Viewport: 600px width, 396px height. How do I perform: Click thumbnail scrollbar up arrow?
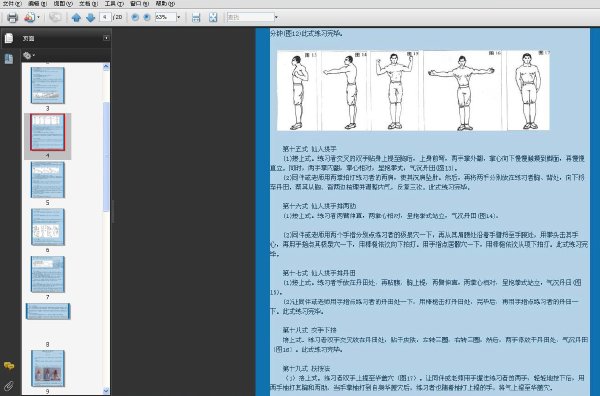click(x=106, y=67)
